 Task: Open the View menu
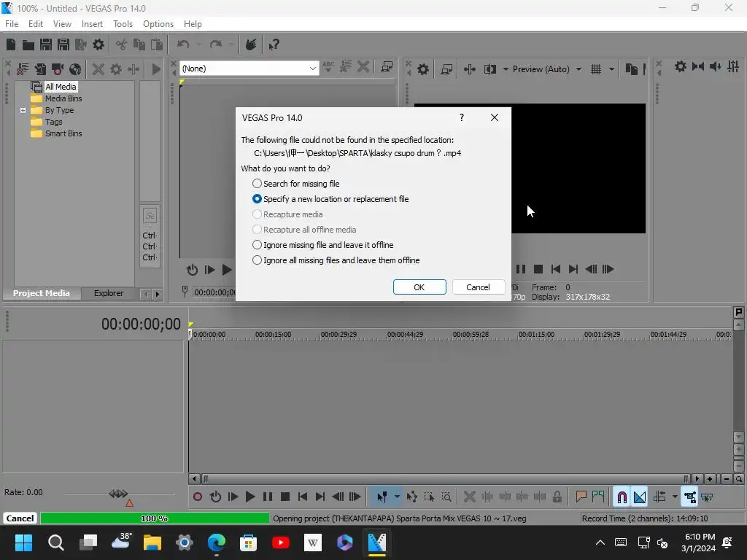[x=62, y=24]
